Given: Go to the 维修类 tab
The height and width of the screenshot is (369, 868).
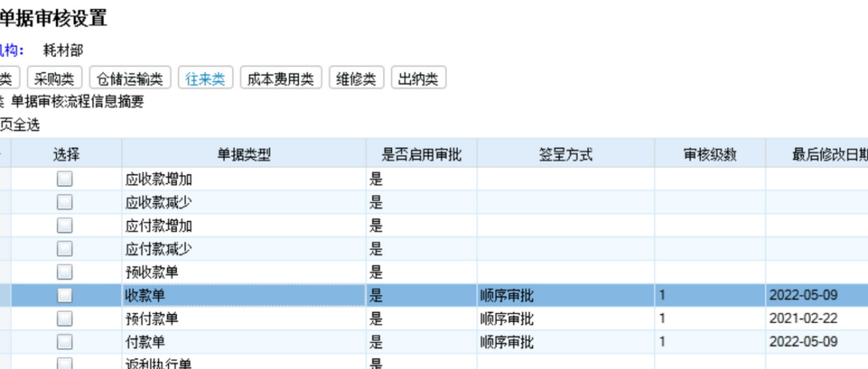Looking at the screenshot, I should (356, 79).
